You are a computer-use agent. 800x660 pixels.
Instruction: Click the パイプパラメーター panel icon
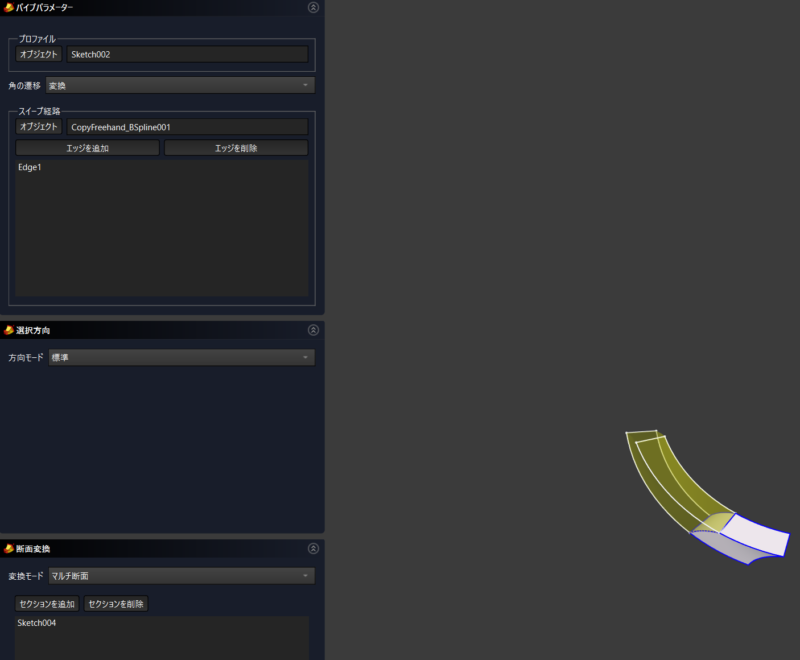click(9, 7)
